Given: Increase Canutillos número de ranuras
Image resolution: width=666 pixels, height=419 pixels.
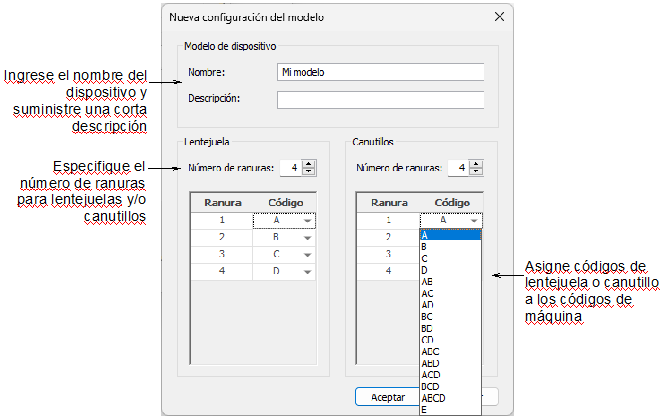Looking at the screenshot, I should (476, 164).
